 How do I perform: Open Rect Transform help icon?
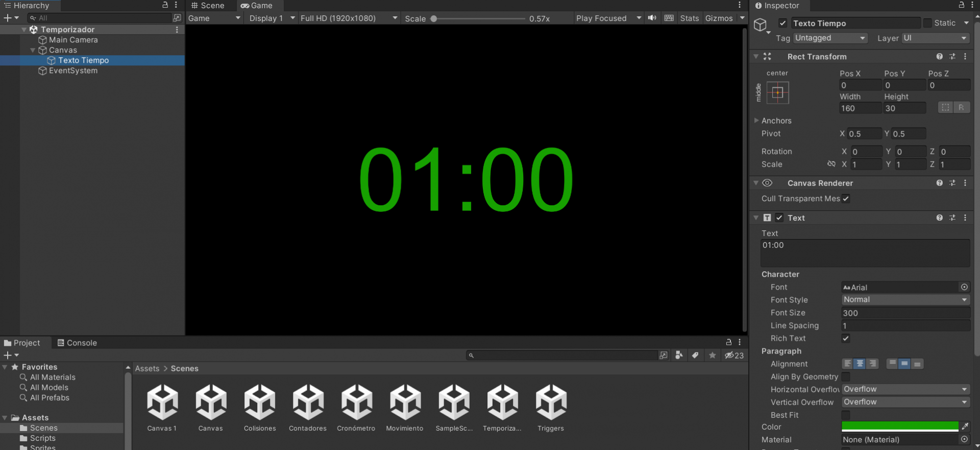point(939,57)
